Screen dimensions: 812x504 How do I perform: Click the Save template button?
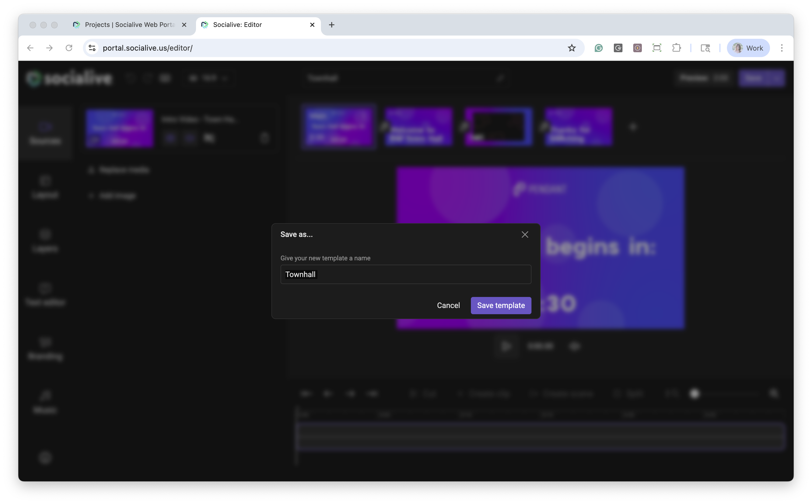click(501, 305)
